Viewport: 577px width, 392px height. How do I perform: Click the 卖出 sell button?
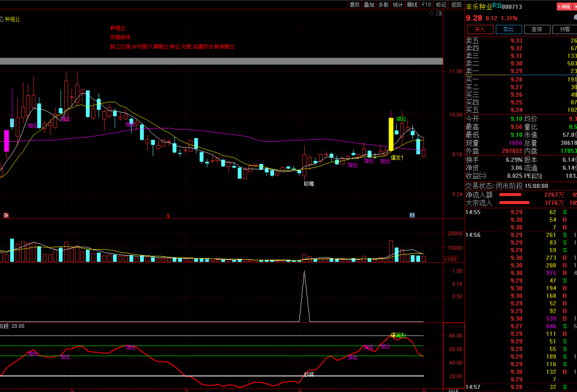pos(508,29)
